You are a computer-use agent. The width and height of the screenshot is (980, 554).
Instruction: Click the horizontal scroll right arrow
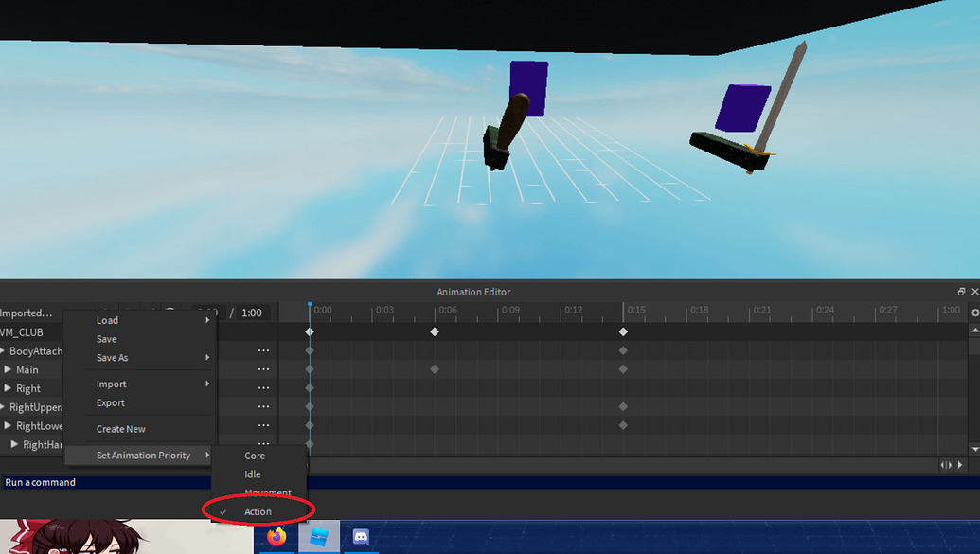(961, 465)
